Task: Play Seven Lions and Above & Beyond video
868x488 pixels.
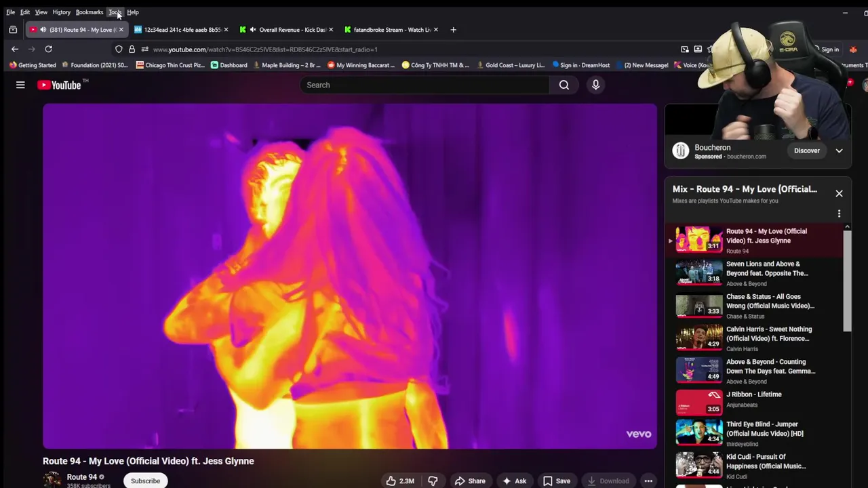Action: click(754, 273)
